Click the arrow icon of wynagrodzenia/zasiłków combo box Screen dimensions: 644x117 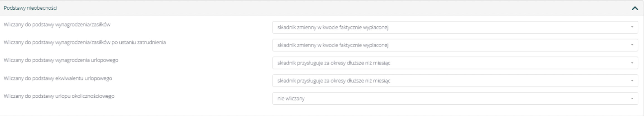pos(632,27)
